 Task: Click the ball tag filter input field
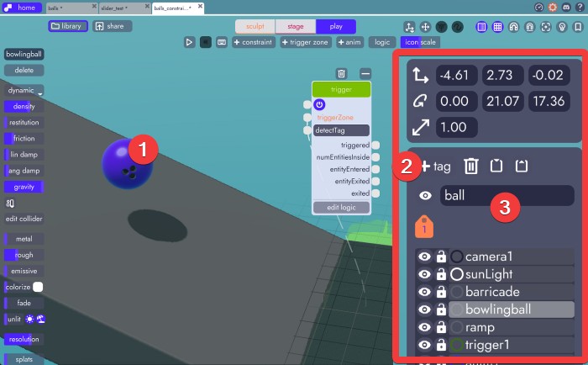(x=507, y=195)
